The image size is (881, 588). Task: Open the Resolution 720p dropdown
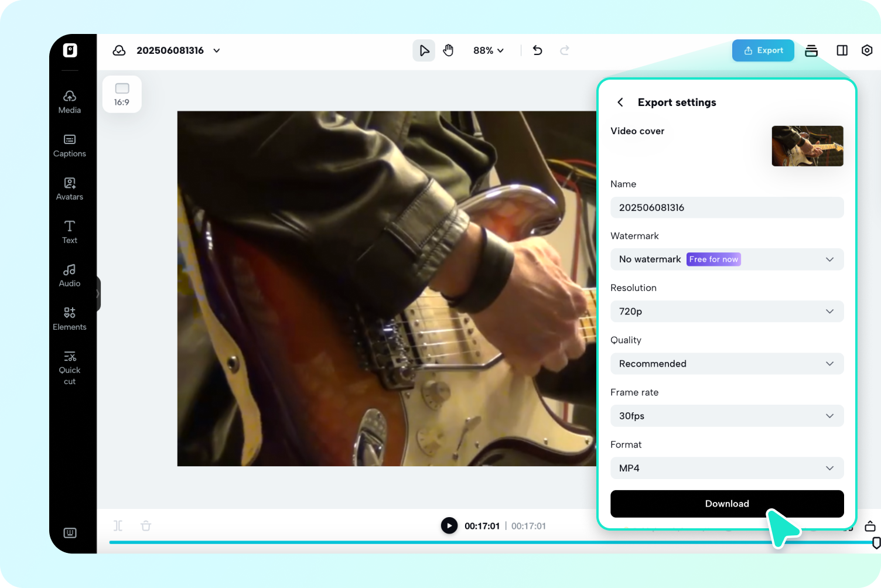(x=727, y=312)
